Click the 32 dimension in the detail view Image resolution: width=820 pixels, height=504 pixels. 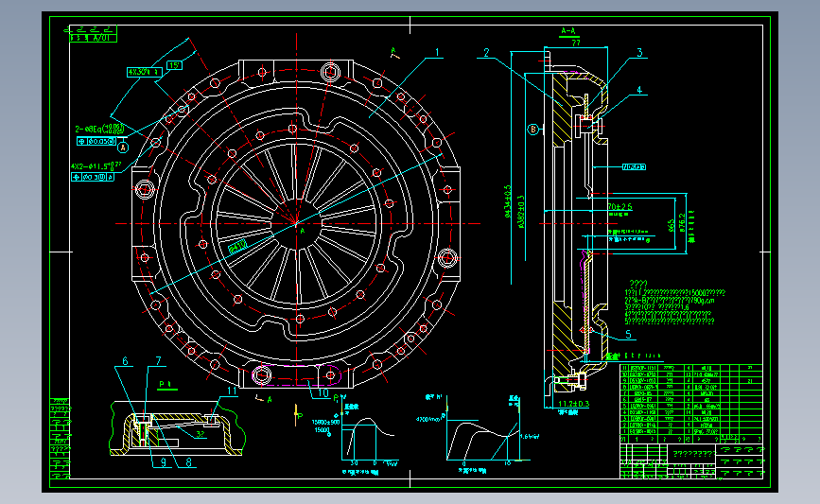[201, 434]
